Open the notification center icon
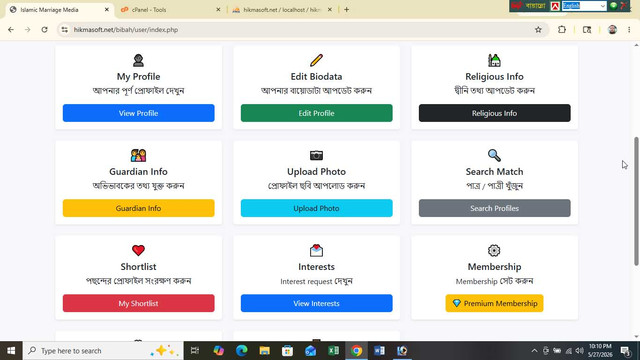 (625, 351)
